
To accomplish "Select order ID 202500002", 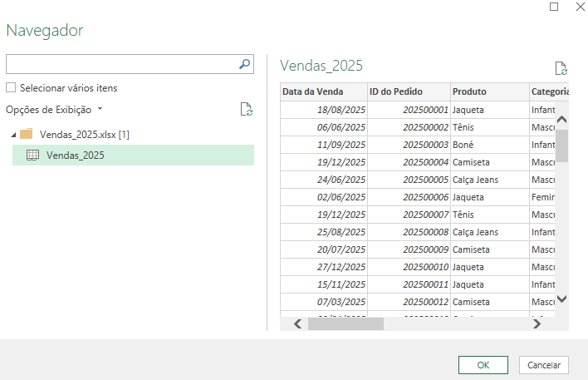I will point(409,127).
